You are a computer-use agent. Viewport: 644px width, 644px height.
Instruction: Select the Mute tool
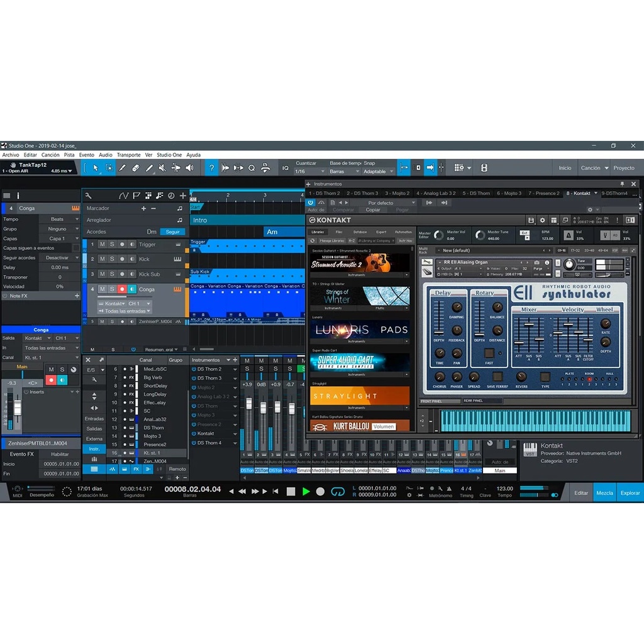[162, 168]
